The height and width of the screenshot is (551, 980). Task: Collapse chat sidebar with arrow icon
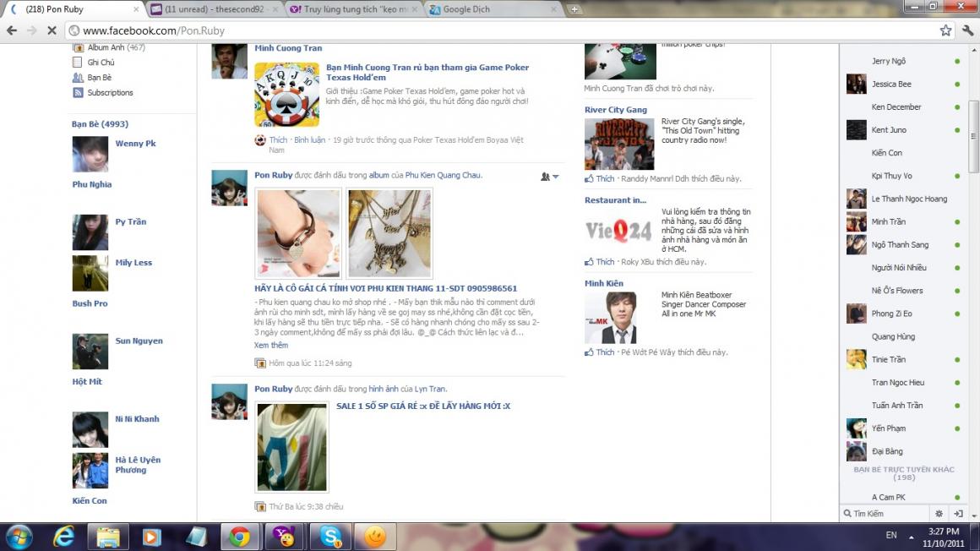coord(958,514)
